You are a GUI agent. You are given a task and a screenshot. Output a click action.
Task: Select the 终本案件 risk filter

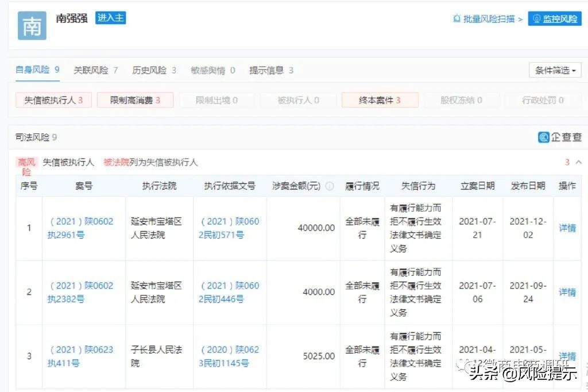[x=380, y=99]
